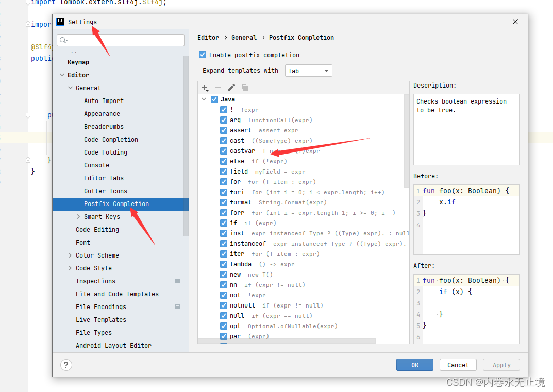
Task: Click the IntelliJ logo in Settings title bar
Action: click(60, 22)
